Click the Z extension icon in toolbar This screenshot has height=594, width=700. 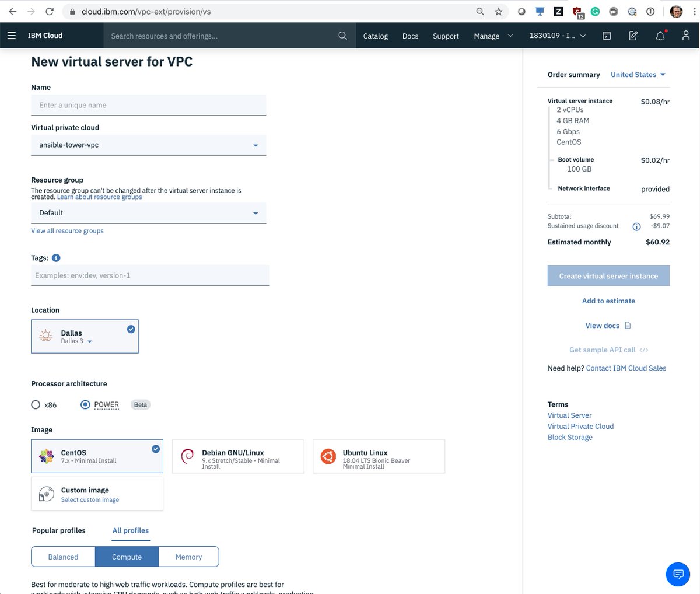tap(558, 11)
